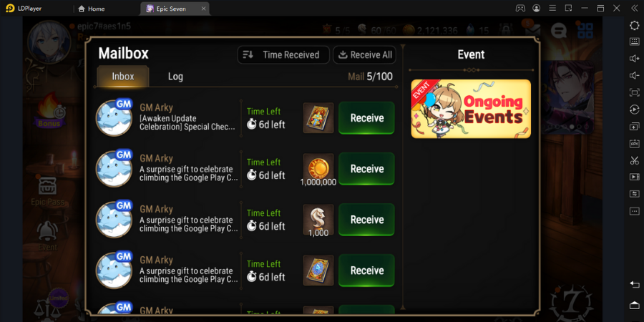Click the volume up sidebar icon
The width and height of the screenshot is (644, 322).
tap(634, 59)
